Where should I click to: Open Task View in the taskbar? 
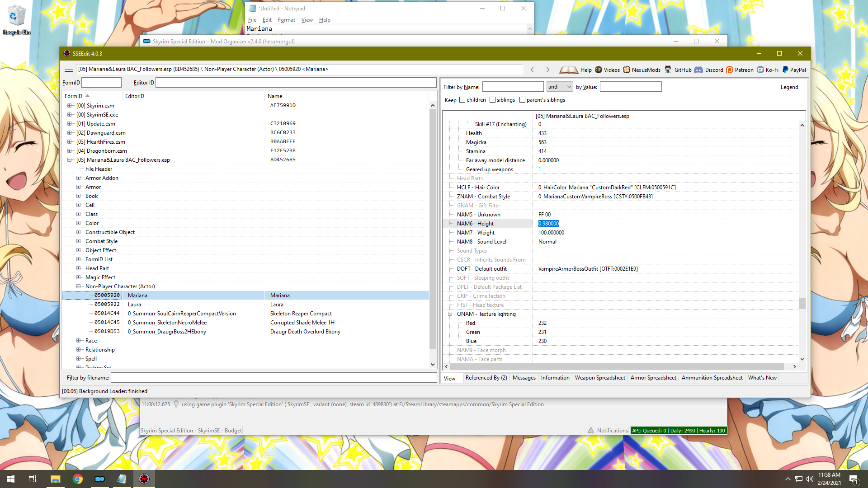[x=33, y=479]
